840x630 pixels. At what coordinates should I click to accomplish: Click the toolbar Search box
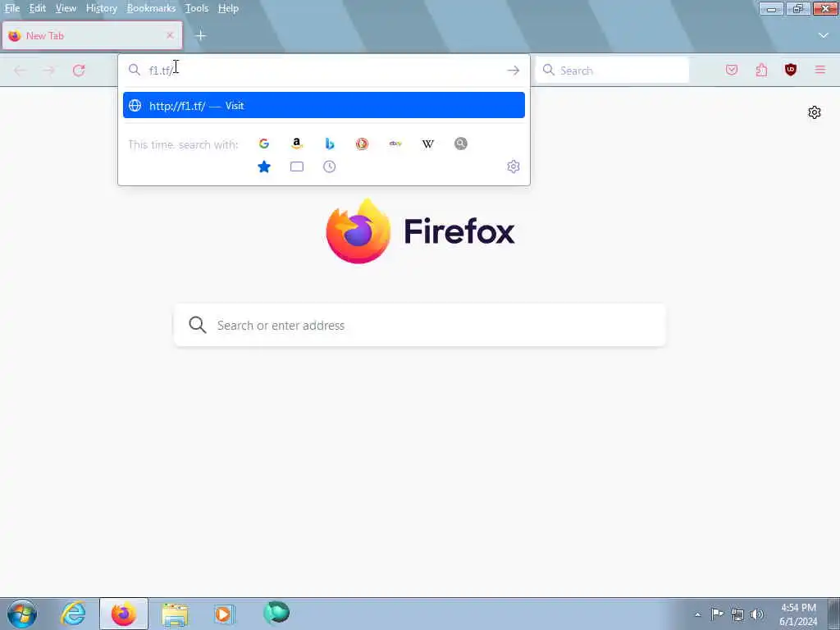(612, 71)
